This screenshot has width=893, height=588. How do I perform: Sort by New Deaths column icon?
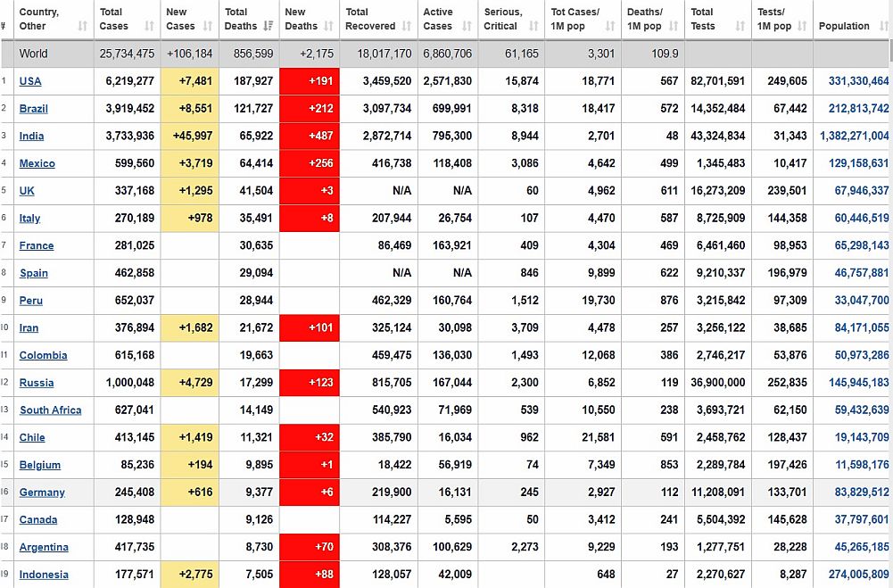[328, 26]
